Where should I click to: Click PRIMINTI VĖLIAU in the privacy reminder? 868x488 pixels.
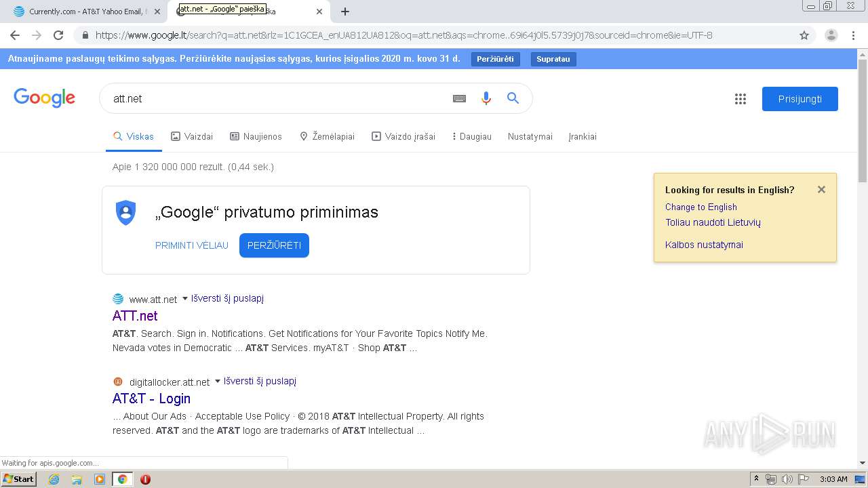click(x=192, y=245)
